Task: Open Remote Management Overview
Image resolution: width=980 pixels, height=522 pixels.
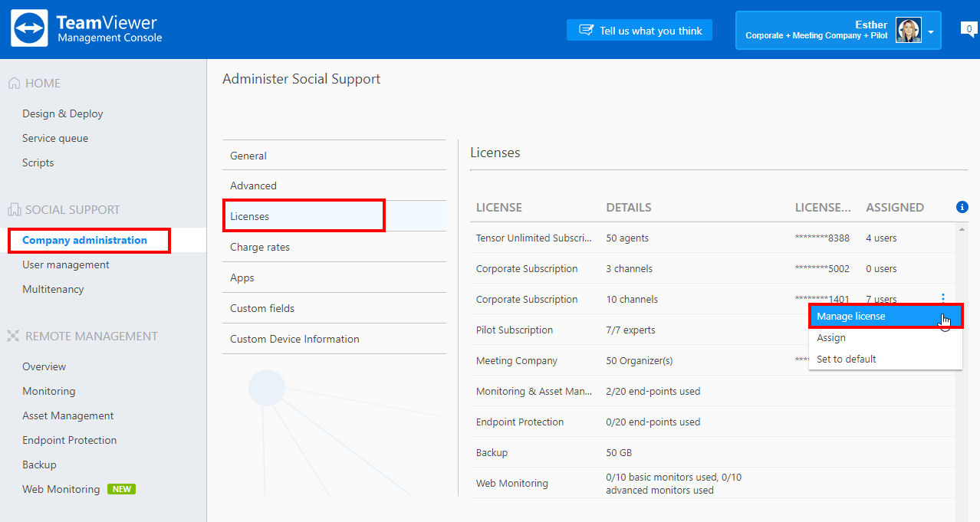Action: pos(44,366)
